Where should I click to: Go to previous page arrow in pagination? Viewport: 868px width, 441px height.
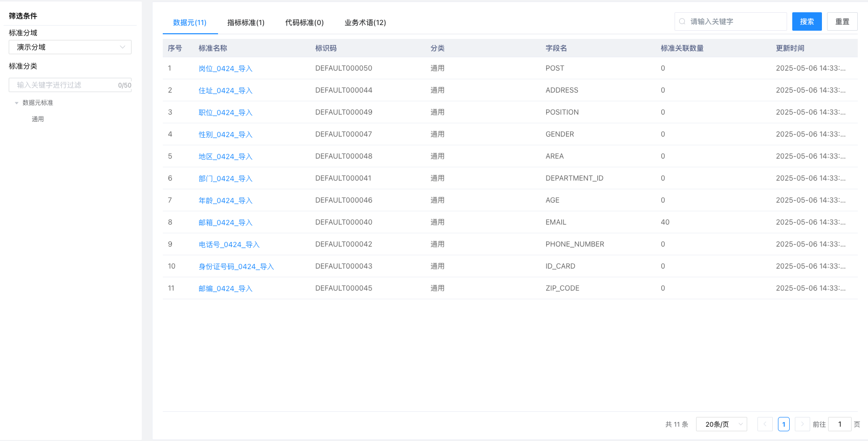765,424
